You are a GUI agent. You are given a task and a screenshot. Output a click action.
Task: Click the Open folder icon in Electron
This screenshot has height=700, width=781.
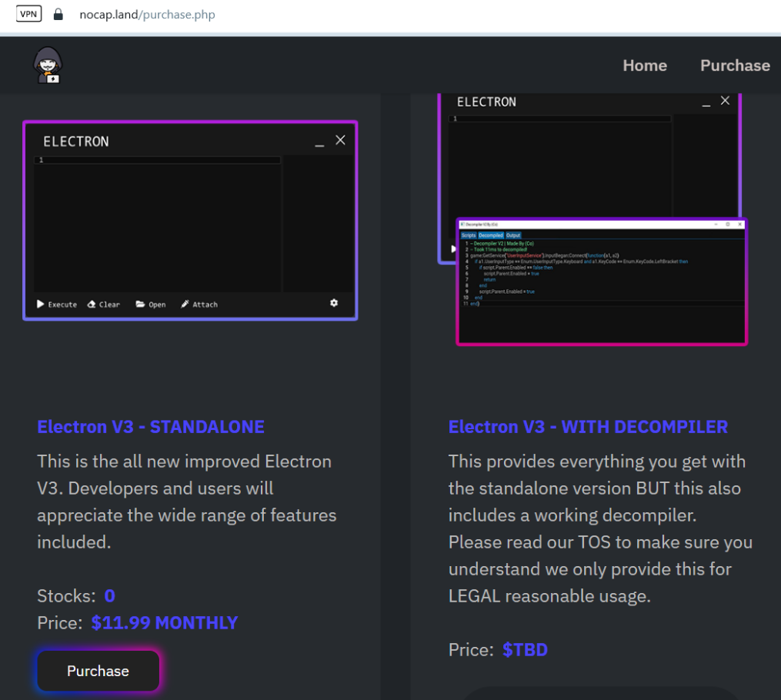click(x=140, y=304)
